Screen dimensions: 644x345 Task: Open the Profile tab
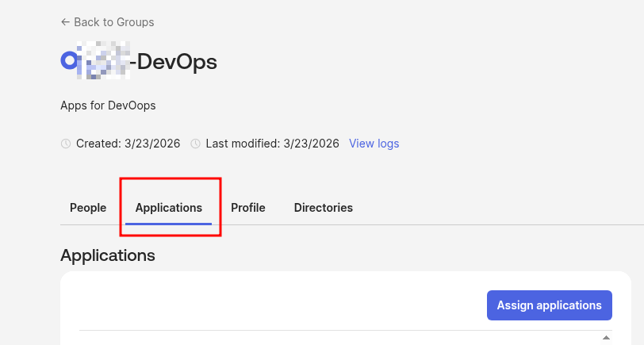click(x=247, y=208)
